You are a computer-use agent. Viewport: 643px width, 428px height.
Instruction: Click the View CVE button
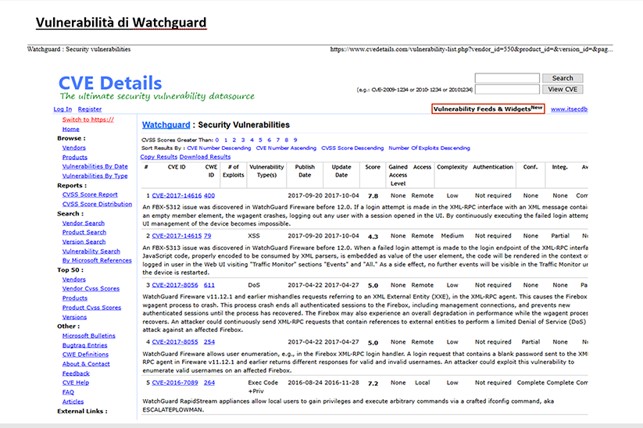pyautogui.click(x=562, y=89)
